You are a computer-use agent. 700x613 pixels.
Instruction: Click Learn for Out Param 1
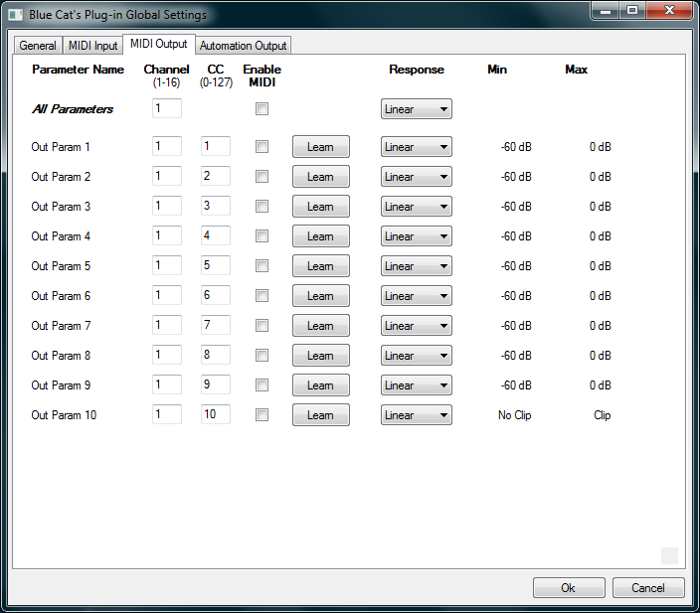coord(321,147)
